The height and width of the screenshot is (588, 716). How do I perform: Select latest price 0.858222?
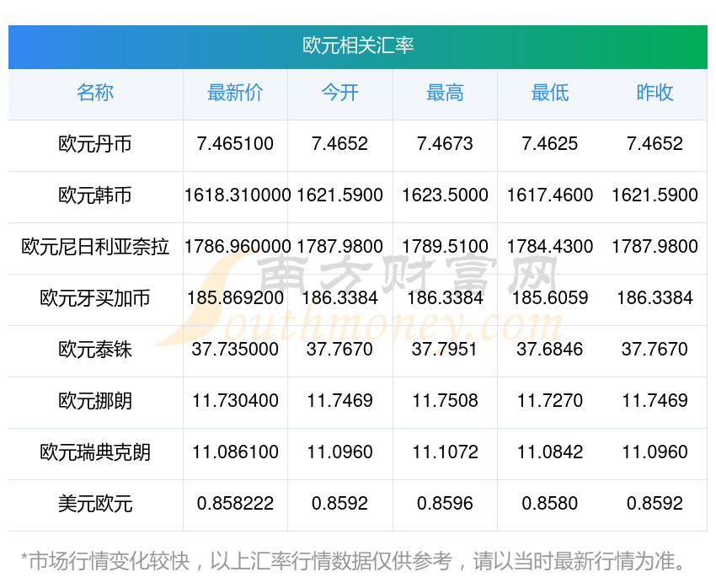coord(235,504)
